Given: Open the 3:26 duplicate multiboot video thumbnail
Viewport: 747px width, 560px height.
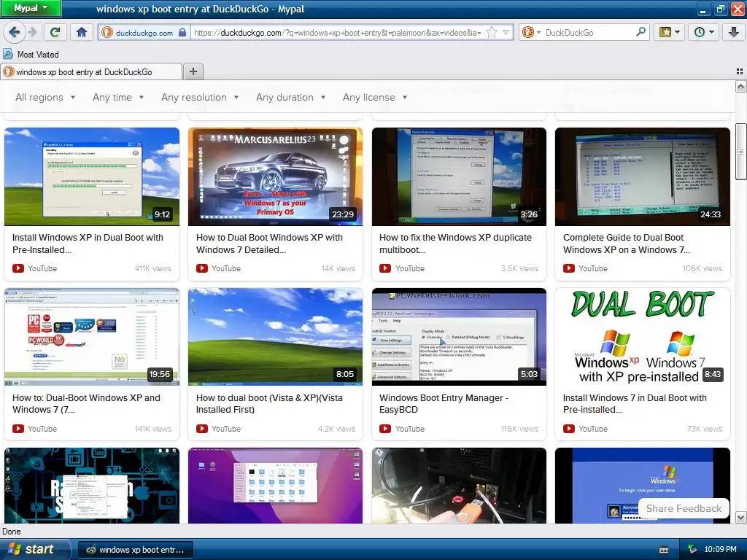Looking at the screenshot, I should pyautogui.click(x=459, y=176).
